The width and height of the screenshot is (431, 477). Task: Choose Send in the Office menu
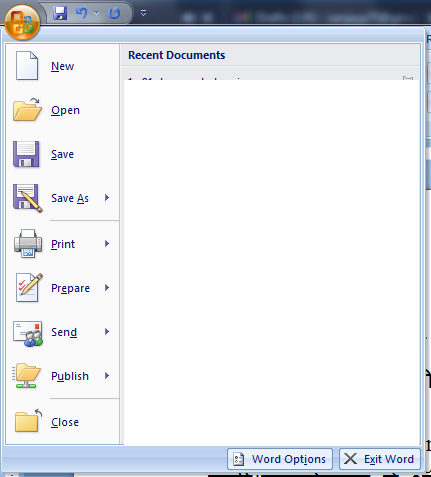(x=64, y=332)
